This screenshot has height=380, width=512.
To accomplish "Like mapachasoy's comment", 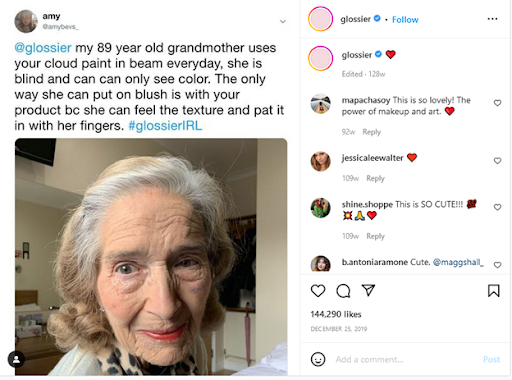I will click(x=497, y=103).
